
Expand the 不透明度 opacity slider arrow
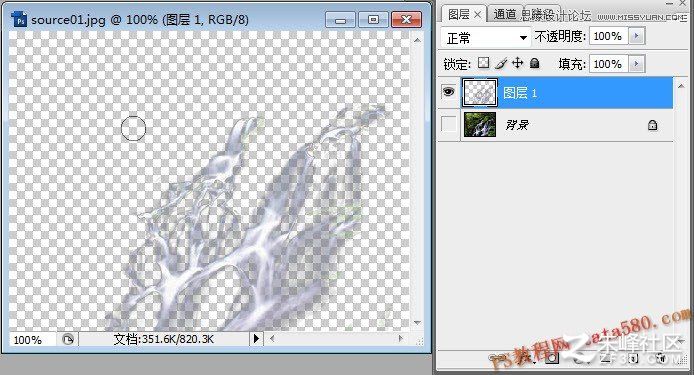(x=637, y=36)
